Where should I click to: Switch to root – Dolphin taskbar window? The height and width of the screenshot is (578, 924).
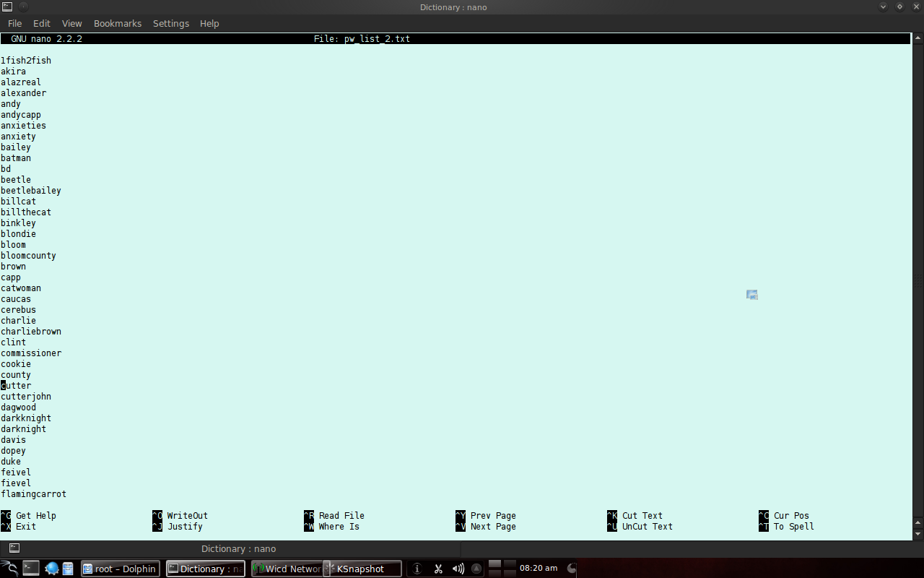point(119,569)
